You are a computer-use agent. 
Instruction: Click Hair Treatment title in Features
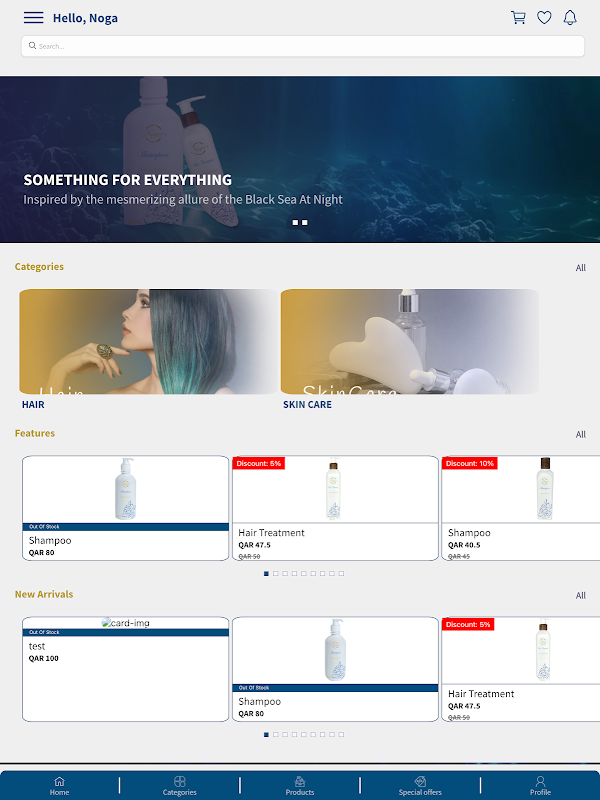click(x=271, y=533)
